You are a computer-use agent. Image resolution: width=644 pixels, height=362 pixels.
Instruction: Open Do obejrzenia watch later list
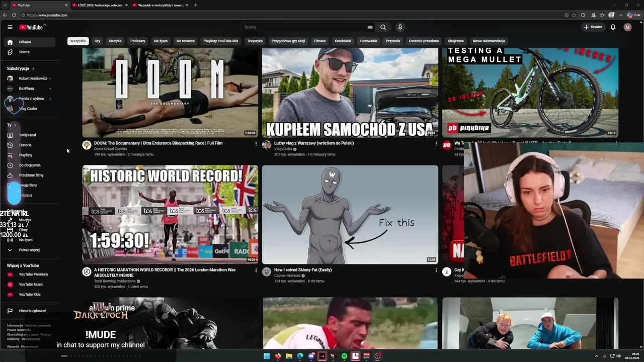(29, 165)
